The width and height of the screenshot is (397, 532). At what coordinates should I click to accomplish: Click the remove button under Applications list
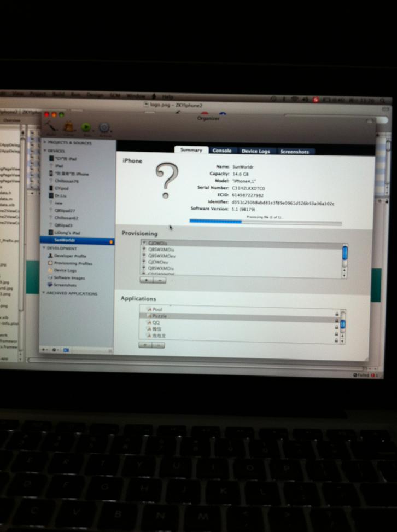(159, 345)
